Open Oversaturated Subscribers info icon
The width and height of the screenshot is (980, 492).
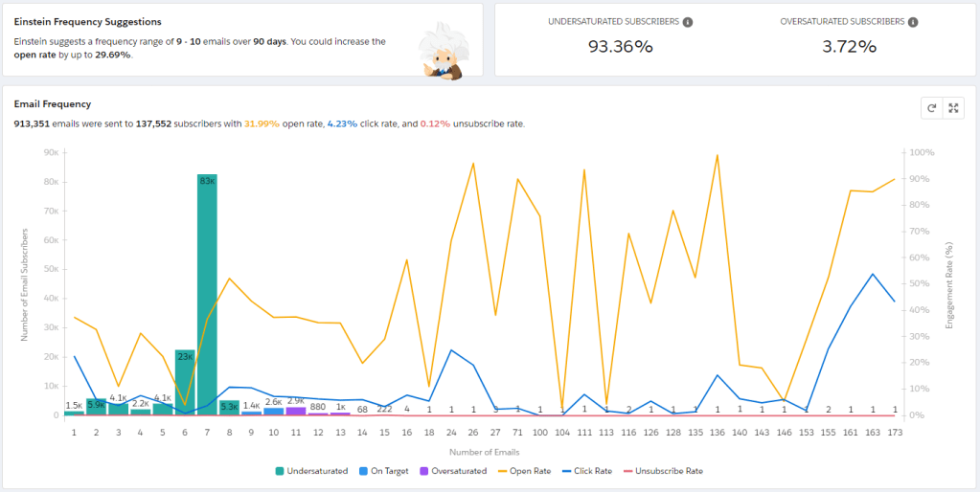pos(913,21)
